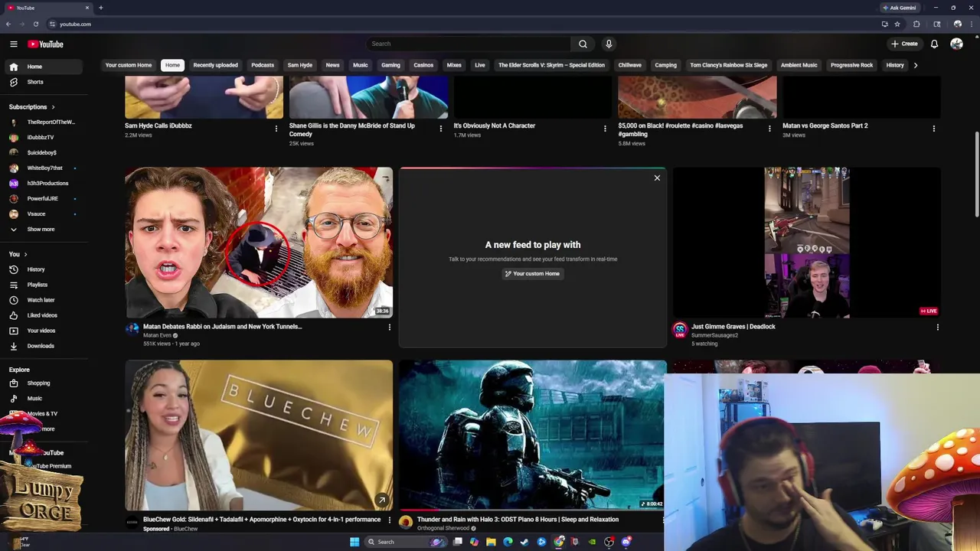Show more filter chips arrow
This screenshot has height=551, width=980.
(916, 65)
